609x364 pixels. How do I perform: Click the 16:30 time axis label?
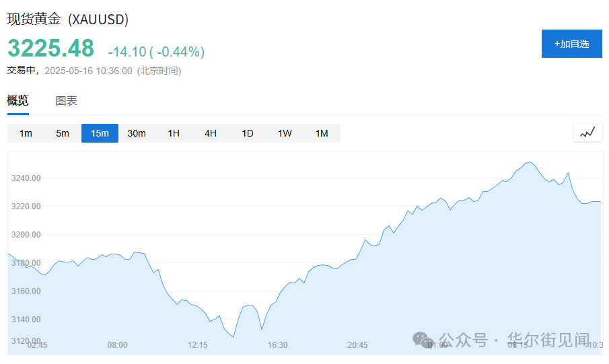278,345
